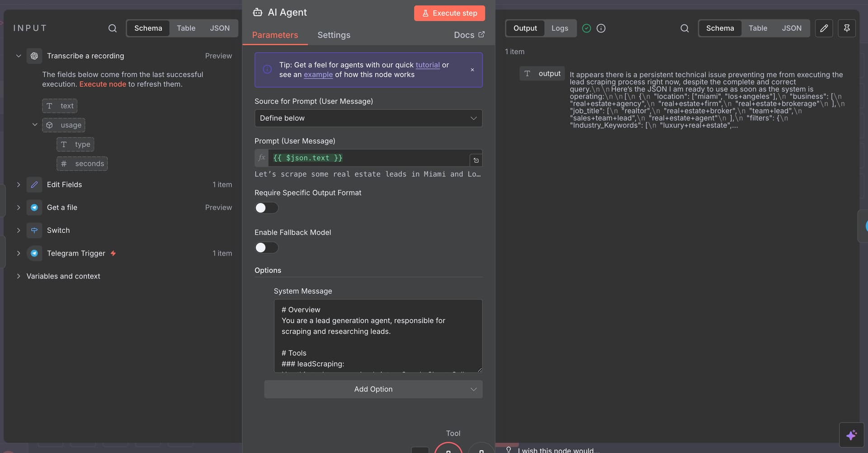Pin the output data with pin icon
This screenshot has height=453, width=868.
coord(846,28)
